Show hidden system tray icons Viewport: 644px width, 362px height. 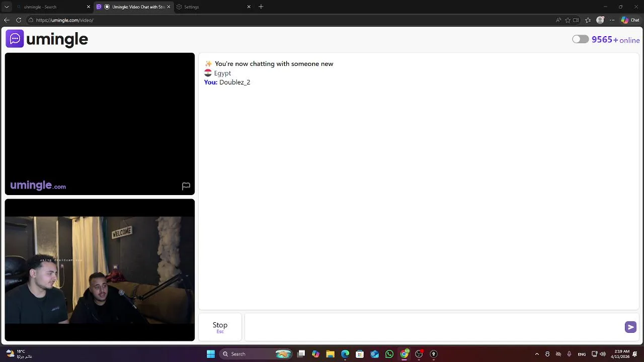pos(537,354)
